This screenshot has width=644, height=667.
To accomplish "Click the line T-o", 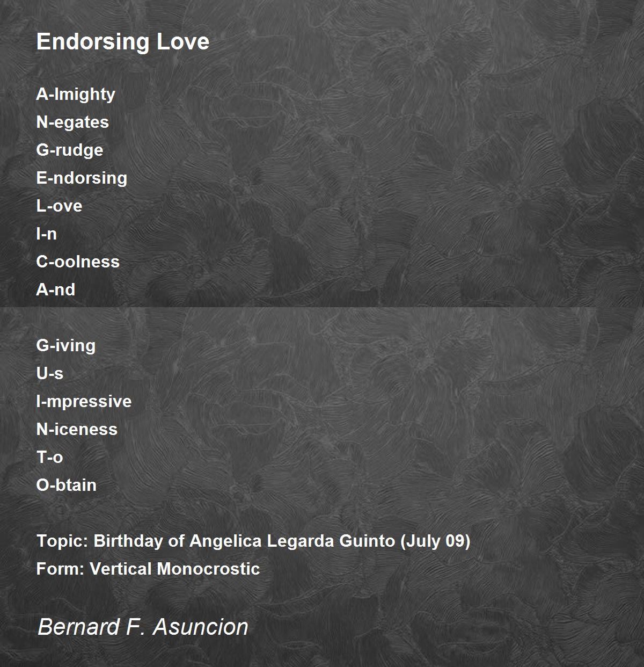I will pyautogui.click(x=49, y=457).
